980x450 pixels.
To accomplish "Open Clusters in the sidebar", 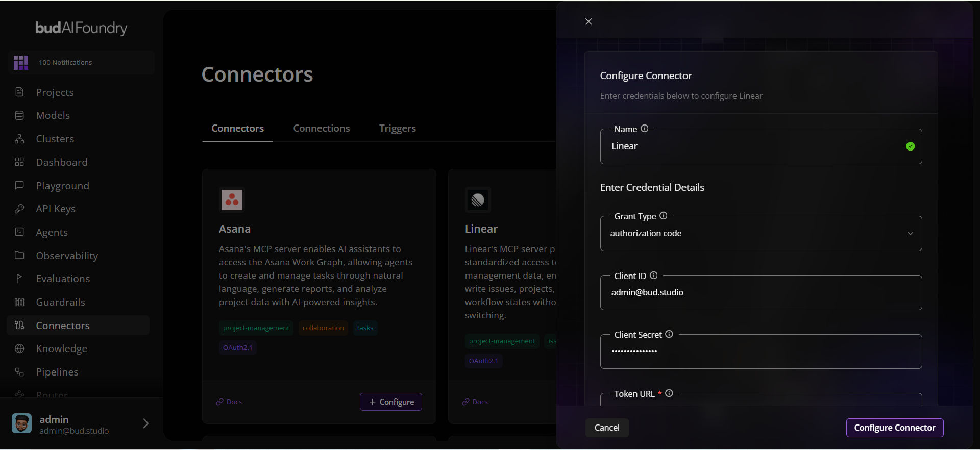I will pyautogui.click(x=78, y=139).
